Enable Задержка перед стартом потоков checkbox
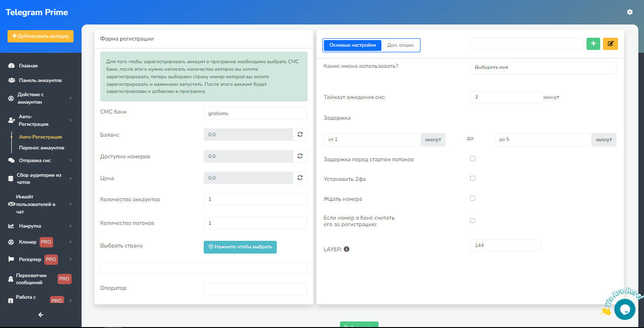The width and height of the screenshot is (644, 328). [472, 159]
